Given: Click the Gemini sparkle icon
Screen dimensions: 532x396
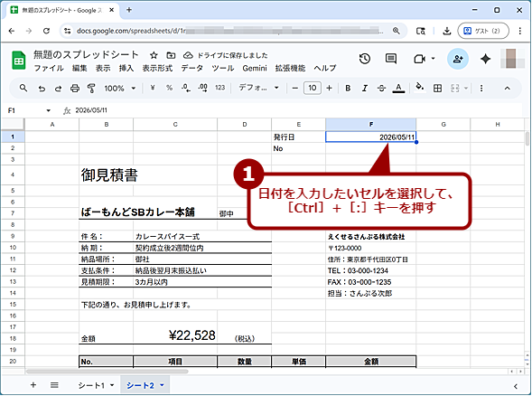Looking at the screenshot, I should (x=486, y=59).
